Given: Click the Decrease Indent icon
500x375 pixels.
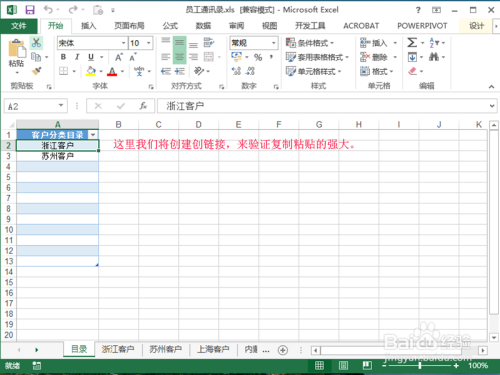Looking at the screenshot, I should [166, 71].
